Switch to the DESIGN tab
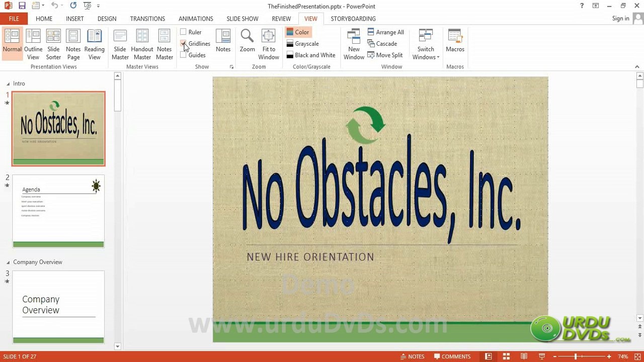The image size is (644, 362). point(107,19)
